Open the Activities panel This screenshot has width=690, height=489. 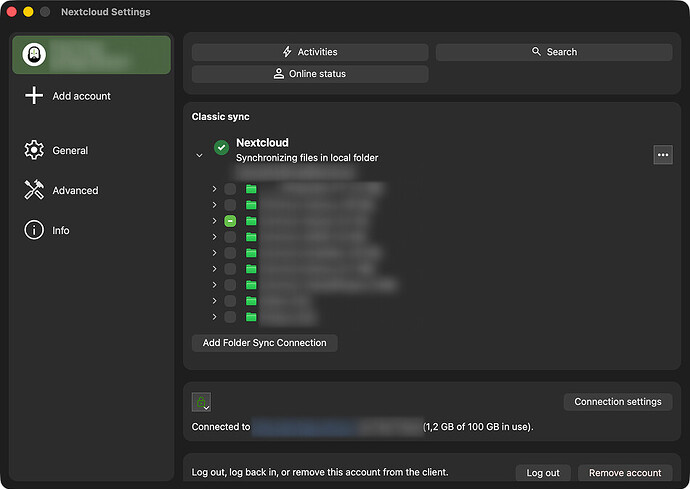tap(310, 52)
